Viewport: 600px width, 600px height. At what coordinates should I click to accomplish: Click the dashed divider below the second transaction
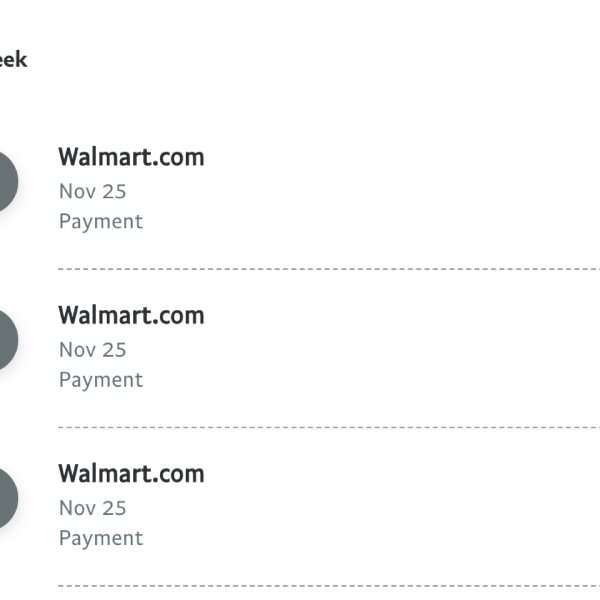click(329, 428)
